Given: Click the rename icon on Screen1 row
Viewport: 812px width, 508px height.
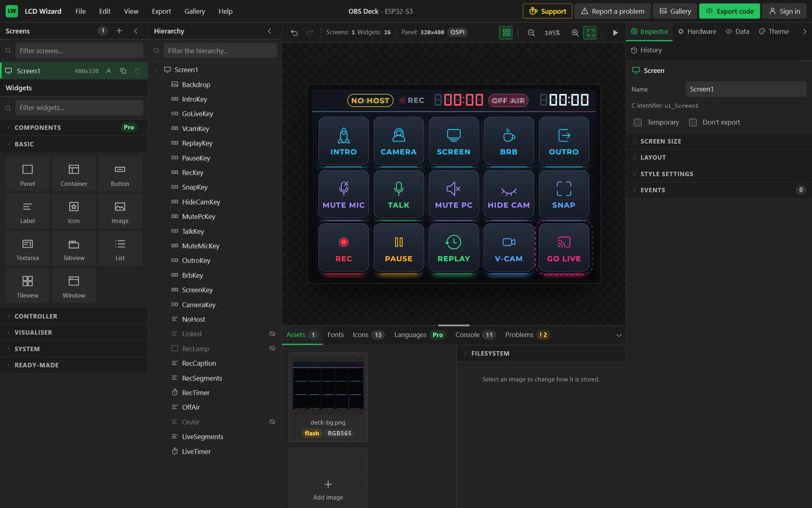Looking at the screenshot, I should [109, 71].
